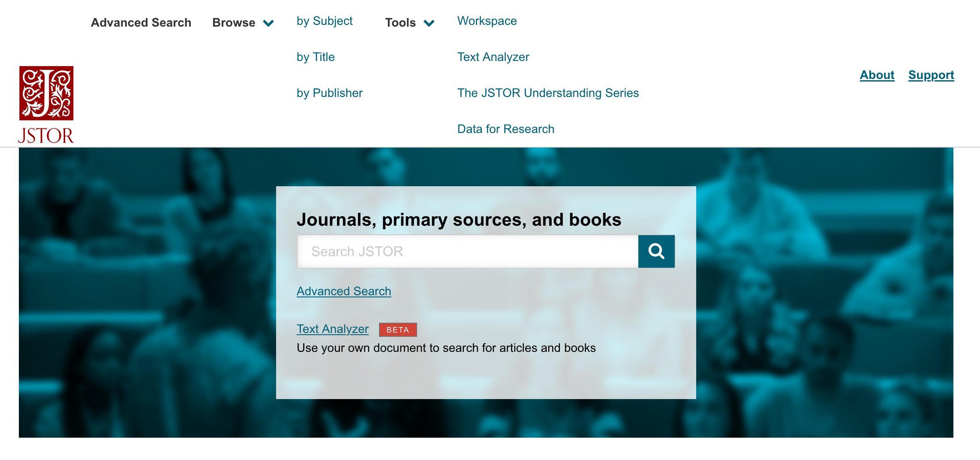Open Workspace from Tools menu

(x=487, y=21)
